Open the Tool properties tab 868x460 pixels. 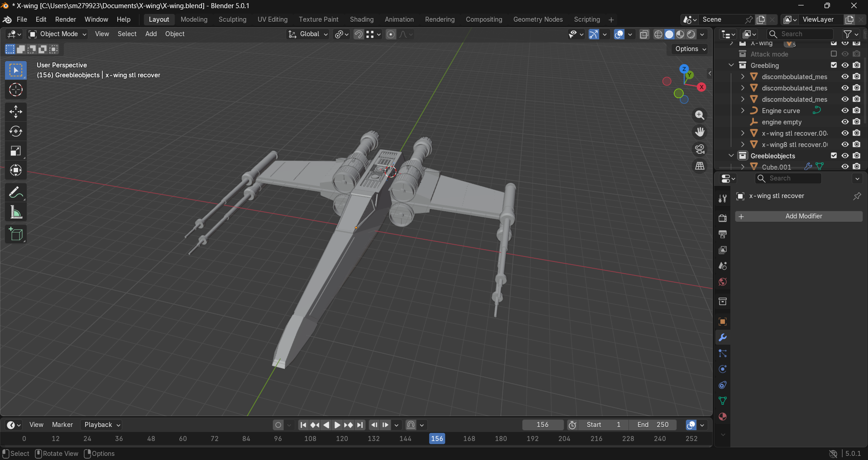(723, 199)
